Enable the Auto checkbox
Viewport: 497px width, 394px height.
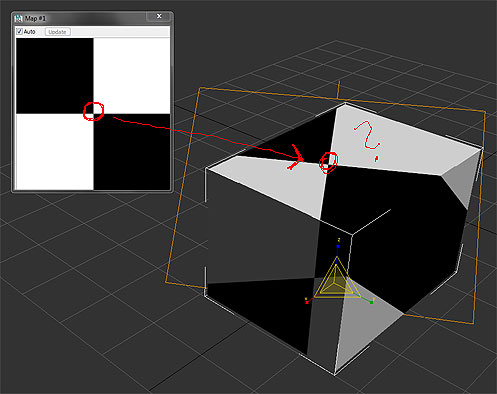pyautogui.click(x=20, y=32)
